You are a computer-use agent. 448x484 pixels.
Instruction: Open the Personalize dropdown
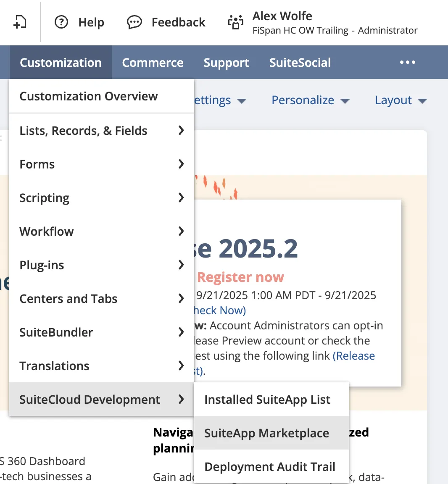310,100
